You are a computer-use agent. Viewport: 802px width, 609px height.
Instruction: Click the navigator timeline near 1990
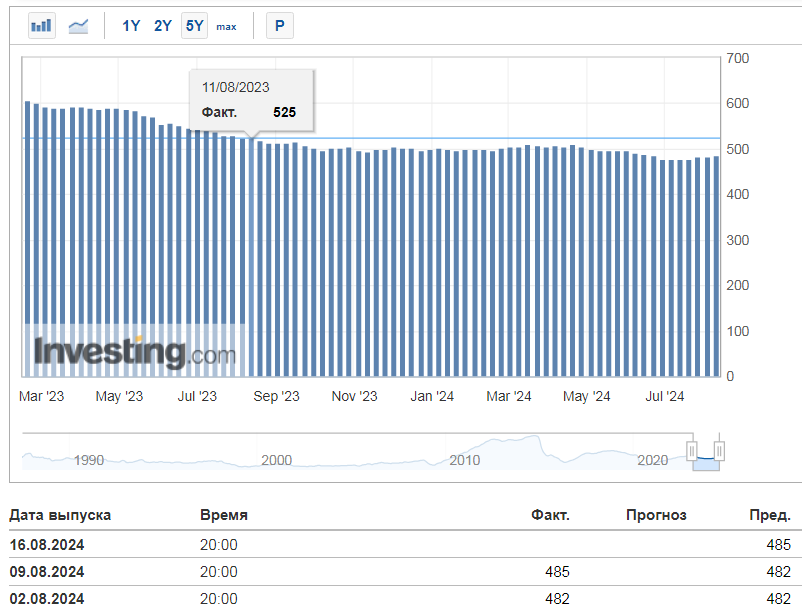click(89, 459)
